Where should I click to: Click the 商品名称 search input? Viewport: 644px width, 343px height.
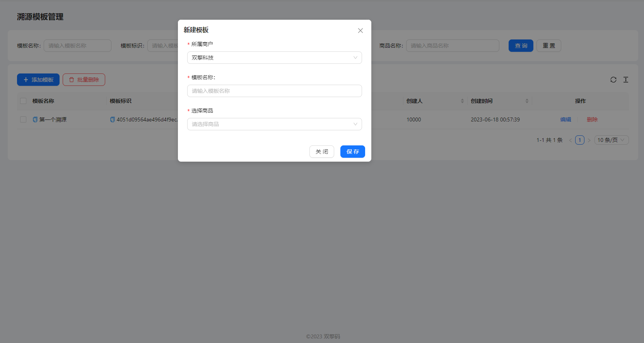tap(453, 46)
